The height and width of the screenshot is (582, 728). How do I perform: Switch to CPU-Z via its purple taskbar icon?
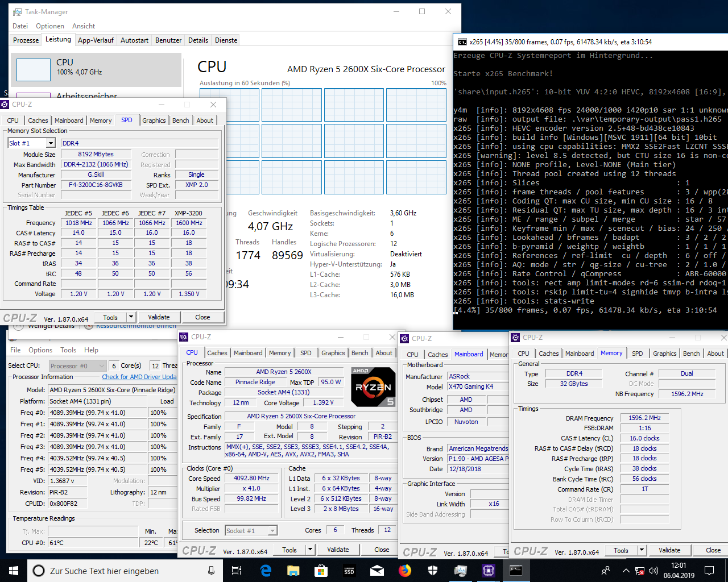pyautogui.click(x=488, y=571)
